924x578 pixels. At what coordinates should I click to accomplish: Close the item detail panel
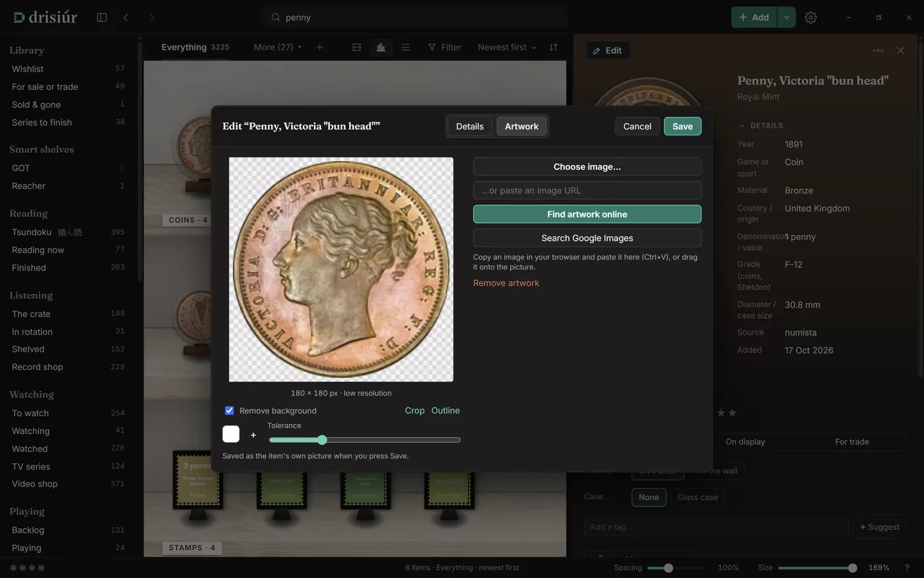[900, 50]
